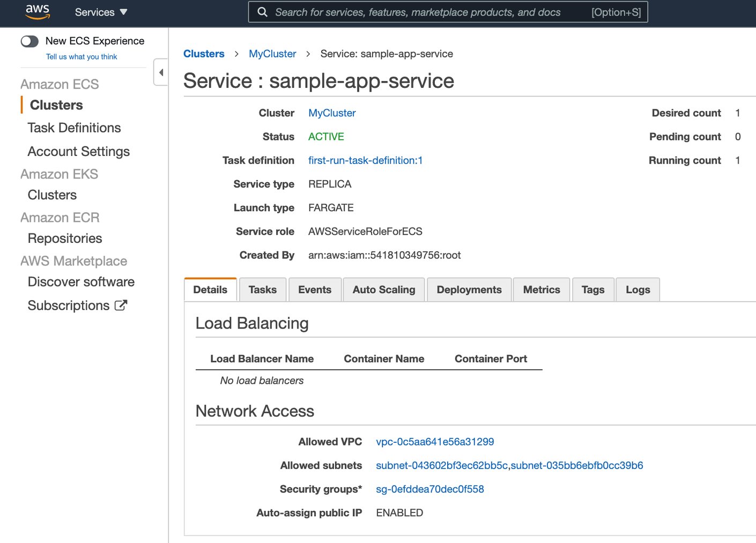Open the Logs tab
The width and height of the screenshot is (756, 543).
click(x=638, y=289)
